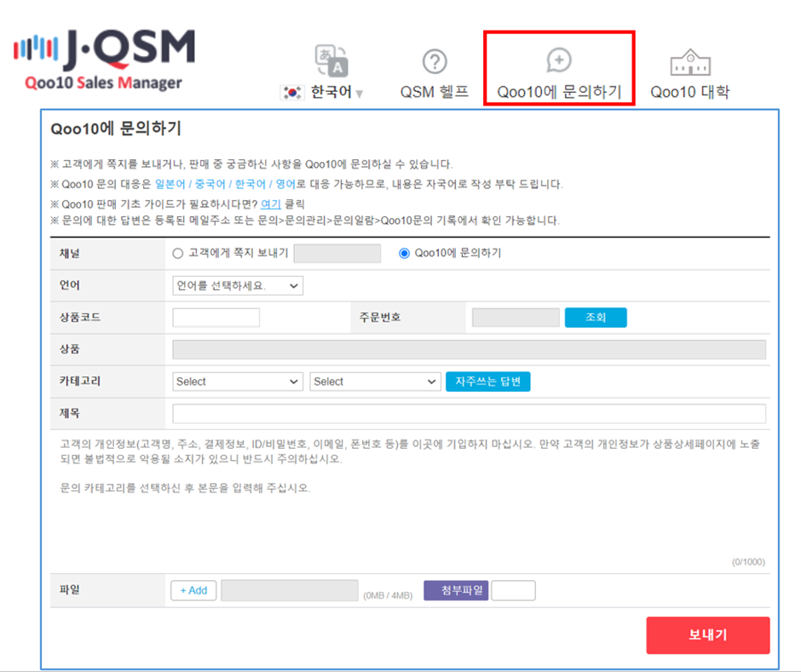Click the 여기 guide link
The width and height of the screenshot is (801, 672).
pyautogui.click(x=271, y=204)
